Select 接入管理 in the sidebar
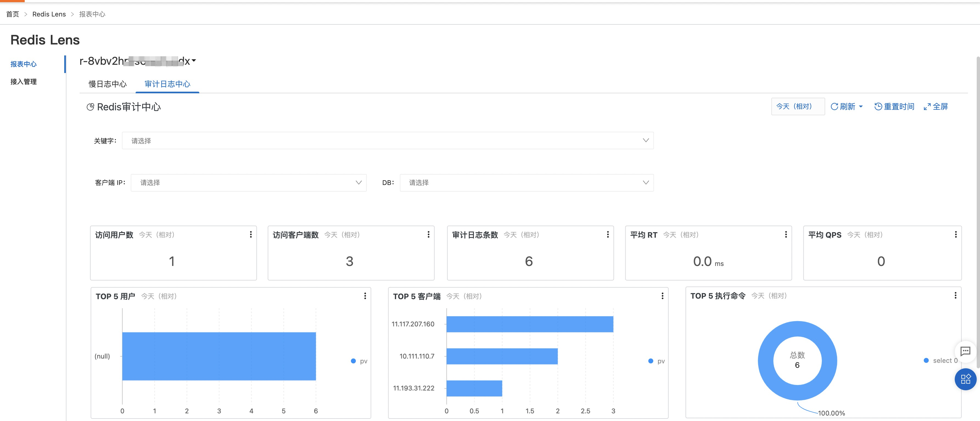980x421 pixels. [24, 82]
